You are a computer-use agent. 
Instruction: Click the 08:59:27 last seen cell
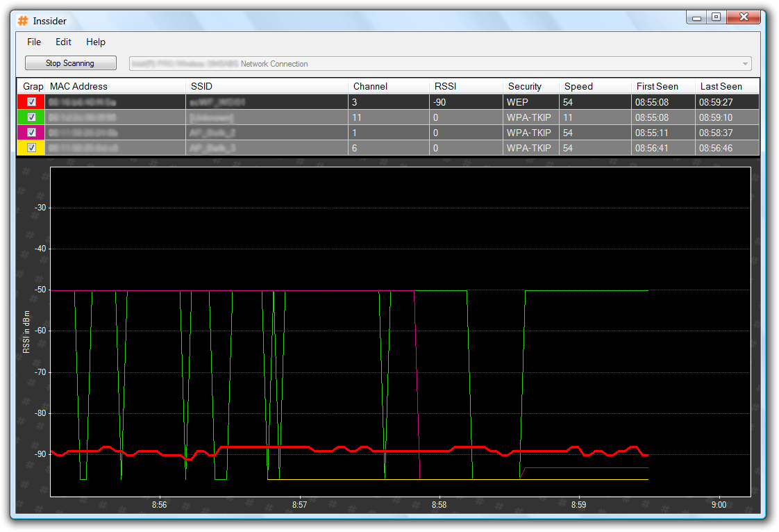coord(728,102)
